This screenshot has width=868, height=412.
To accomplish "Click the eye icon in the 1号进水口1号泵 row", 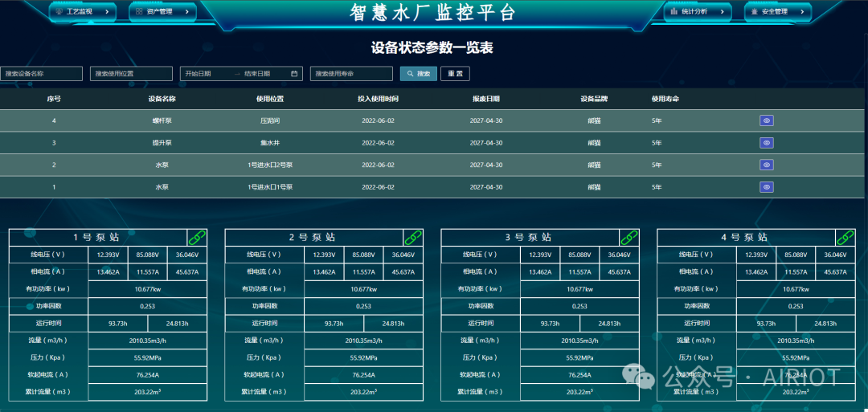I will point(766,187).
